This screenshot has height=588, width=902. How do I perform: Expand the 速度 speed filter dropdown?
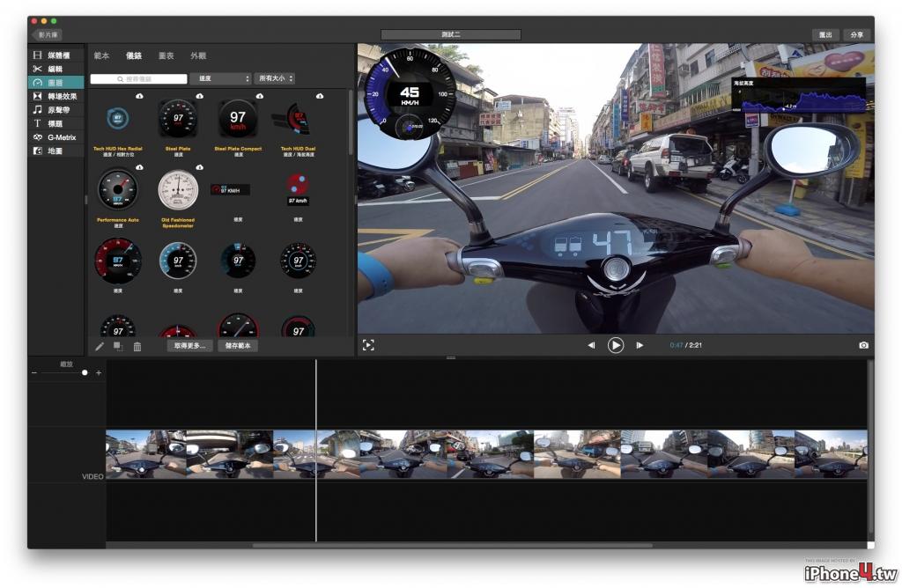pos(220,78)
